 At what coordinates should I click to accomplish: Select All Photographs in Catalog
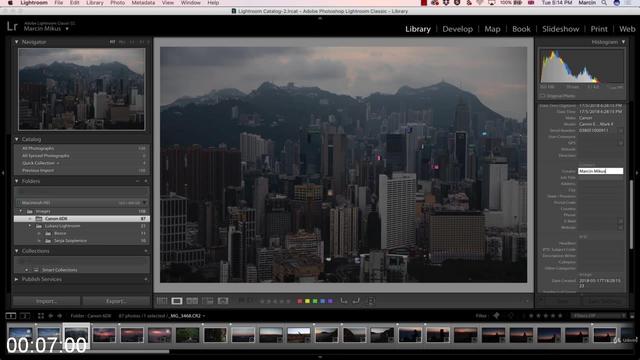(x=82, y=148)
